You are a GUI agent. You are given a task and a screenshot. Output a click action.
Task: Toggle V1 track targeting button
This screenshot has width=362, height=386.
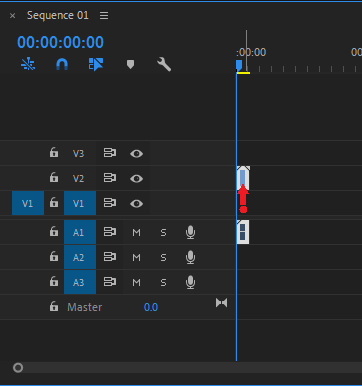[x=80, y=203]
